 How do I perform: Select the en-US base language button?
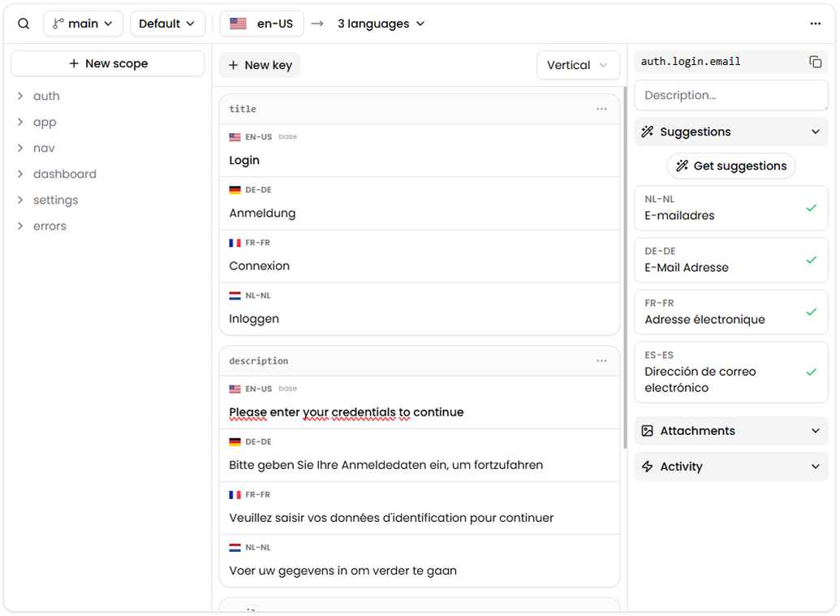click(x=261, y=24)
